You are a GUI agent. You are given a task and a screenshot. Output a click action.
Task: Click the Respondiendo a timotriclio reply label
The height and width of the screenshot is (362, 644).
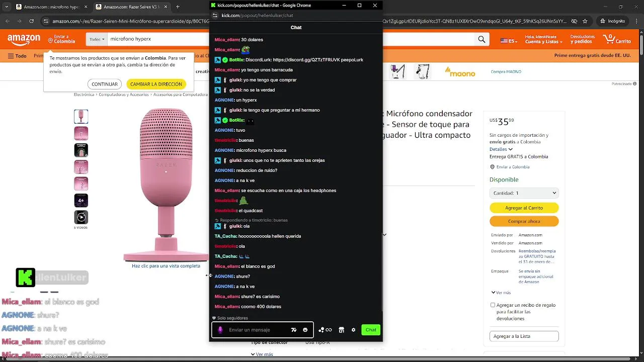251,220
